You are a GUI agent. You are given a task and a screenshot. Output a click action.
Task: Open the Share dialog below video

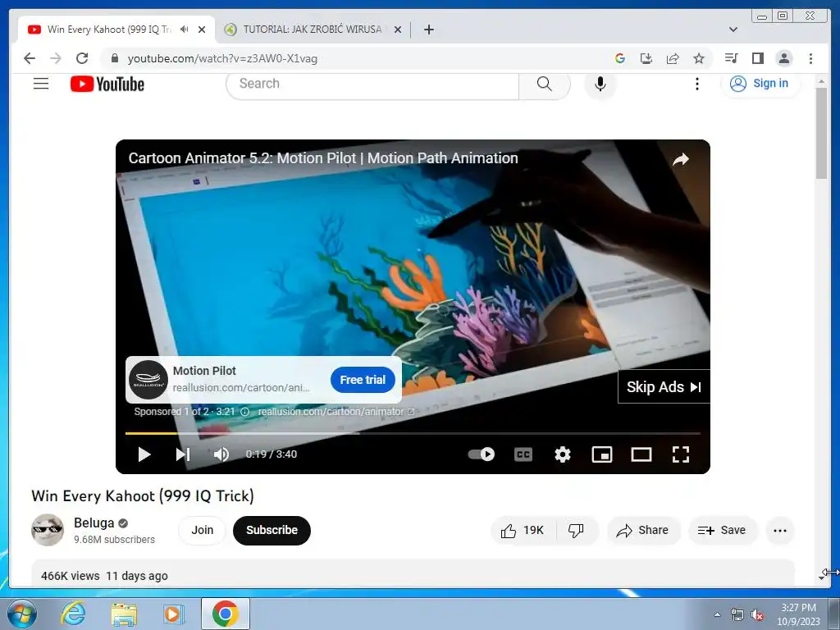[643, 531]
